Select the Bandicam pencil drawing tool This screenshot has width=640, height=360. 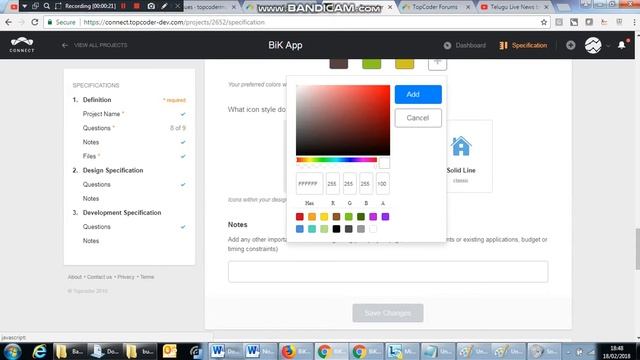pyautogui.click(x=164, y=6)
